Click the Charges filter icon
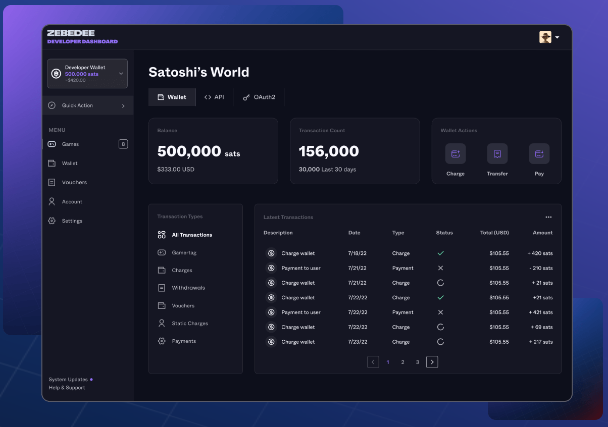608x427 pixels. pyautogui.click(x=162, y=270)
